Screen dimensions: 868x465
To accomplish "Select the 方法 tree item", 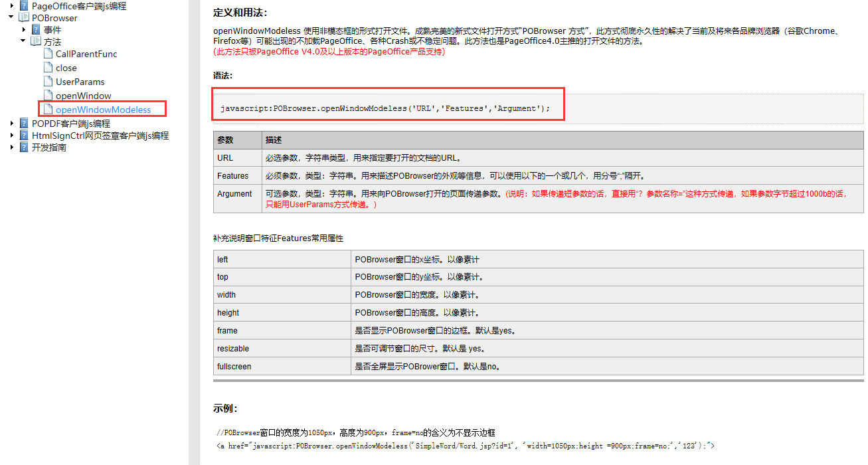I will (x=52, y=42).
